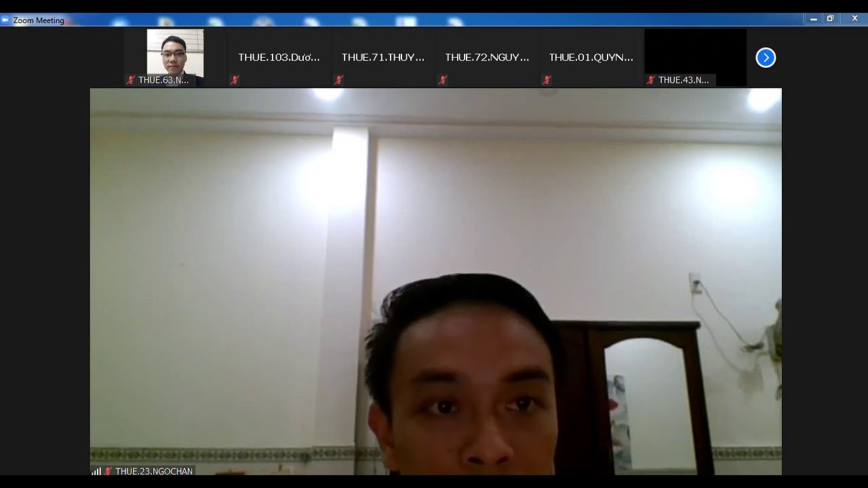Select the THUE.71.THUY participant tile

[x=382, y=58]
